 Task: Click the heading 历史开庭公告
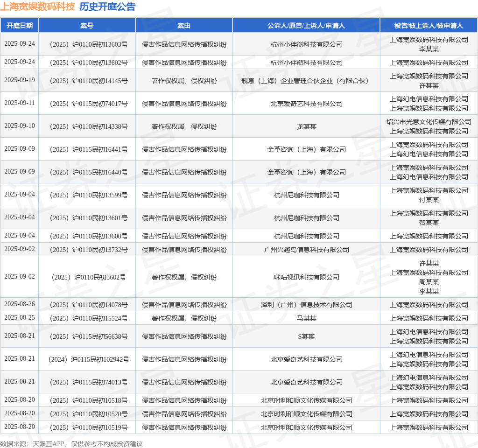coord(107,7)
